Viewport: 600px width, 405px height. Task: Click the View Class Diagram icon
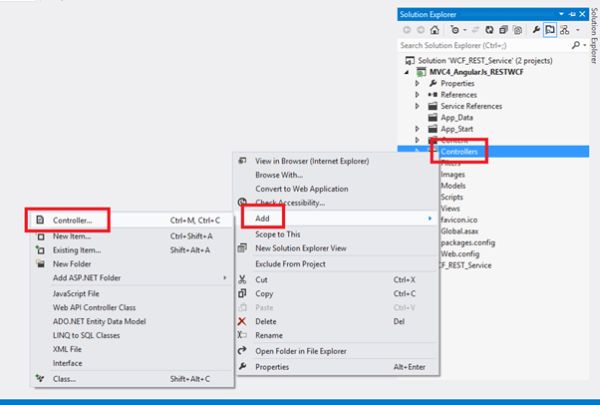564,30
